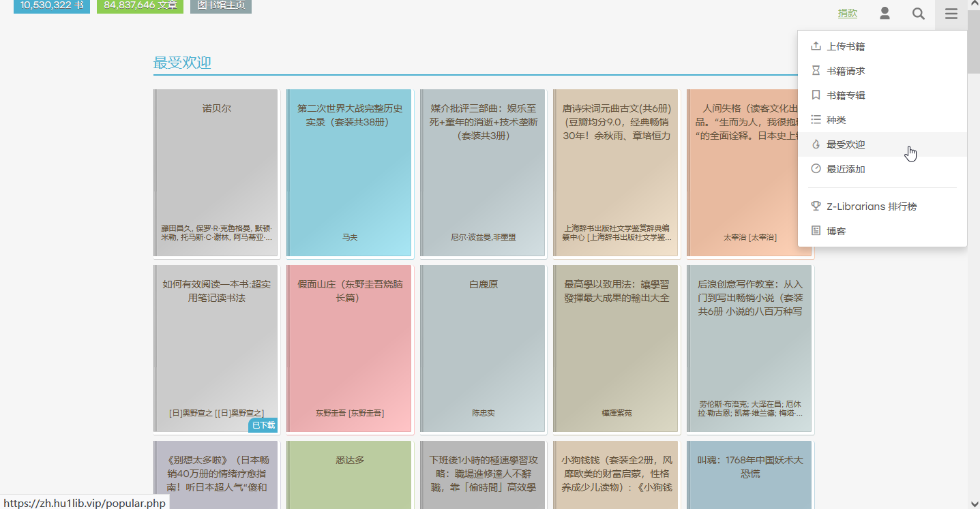Collapse the hamburger menu icon
The width and height of the screenshot is (980, 509).
coord(951,14)
